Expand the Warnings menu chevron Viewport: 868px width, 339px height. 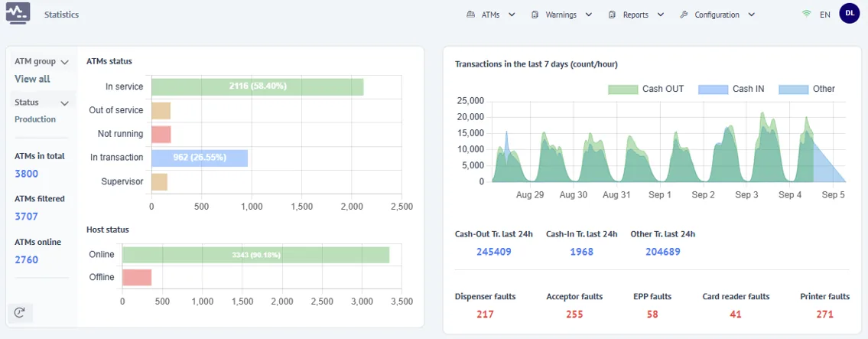pos(588,15)
